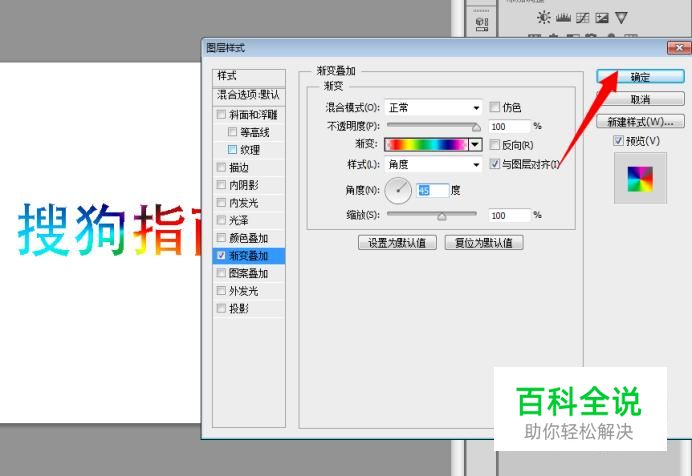Screen dimensions: 692x476
Task: Open the 3D panel icon in collapsed dock
Action: click(482, 24)
